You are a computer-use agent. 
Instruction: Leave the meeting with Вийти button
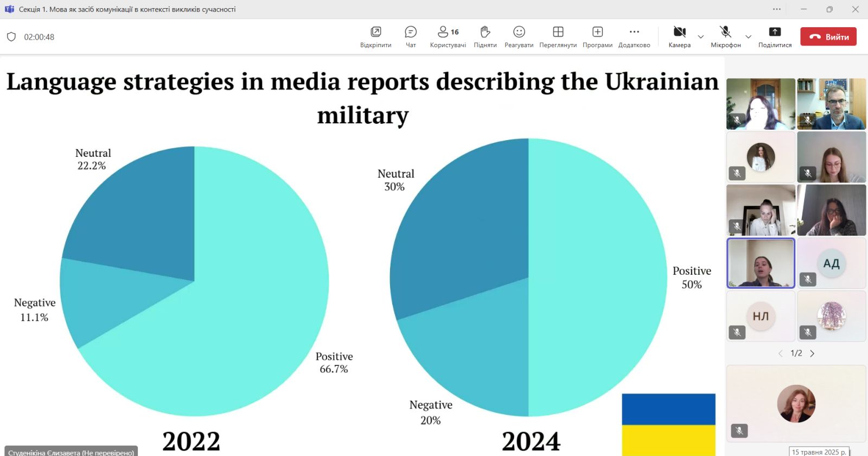(x=828, y=37)
